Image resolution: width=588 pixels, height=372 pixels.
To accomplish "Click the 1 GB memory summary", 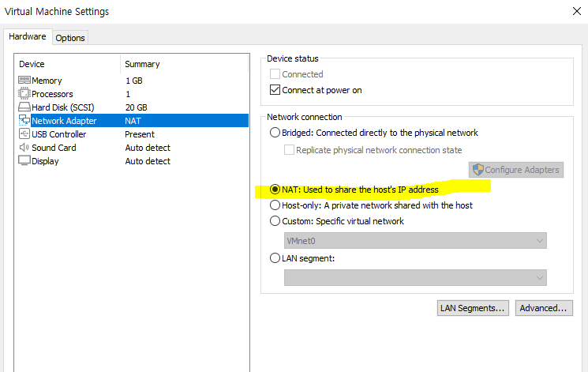I will [x=134, y=81].
